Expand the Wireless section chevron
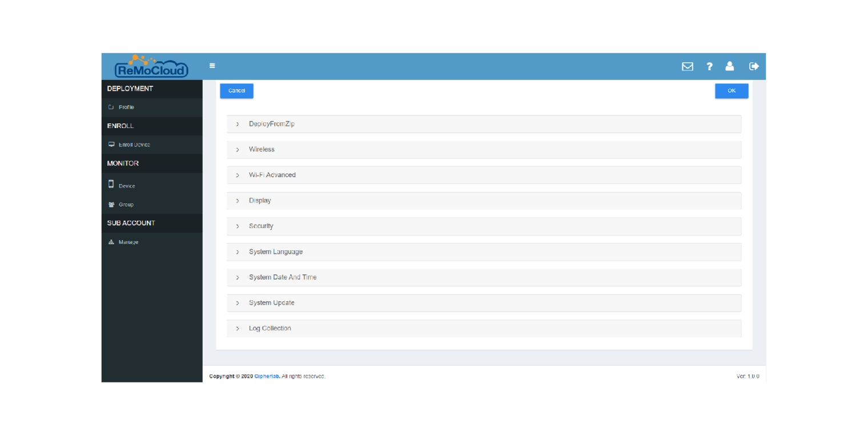This screenshot has height=435, width=868. click(238, 150)
